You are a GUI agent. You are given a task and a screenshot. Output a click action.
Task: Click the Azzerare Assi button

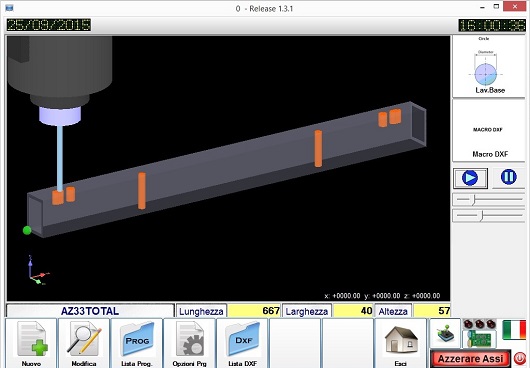click(471, 358)
